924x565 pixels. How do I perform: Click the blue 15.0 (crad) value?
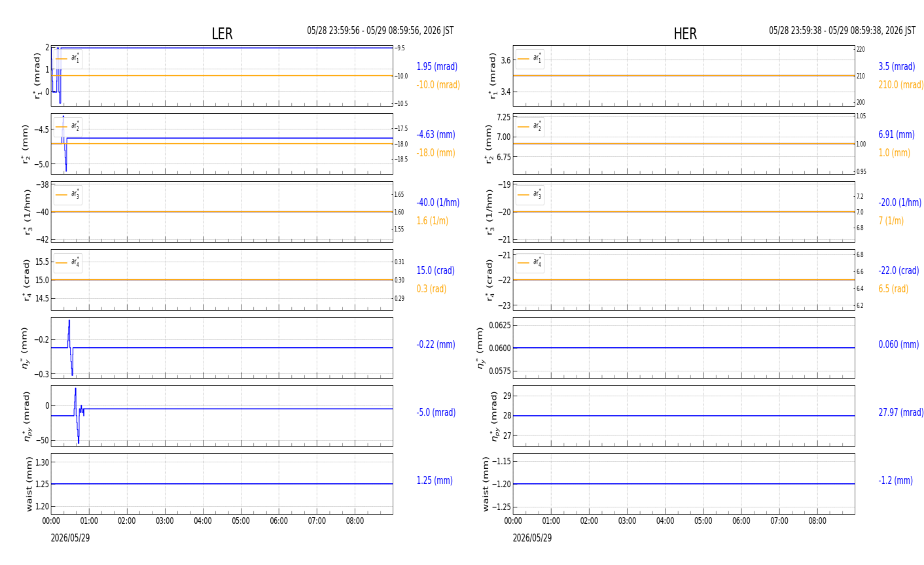tap(436, 271)
